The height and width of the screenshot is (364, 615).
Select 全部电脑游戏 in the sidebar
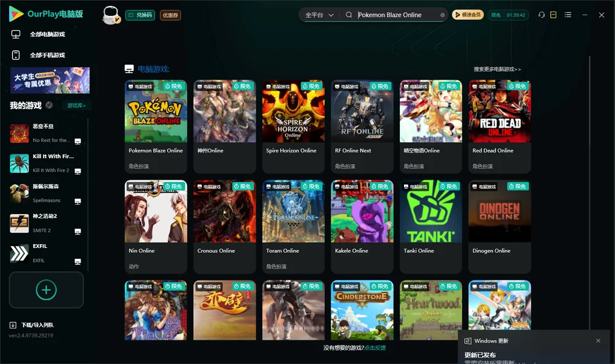click(x=47, y=34)
